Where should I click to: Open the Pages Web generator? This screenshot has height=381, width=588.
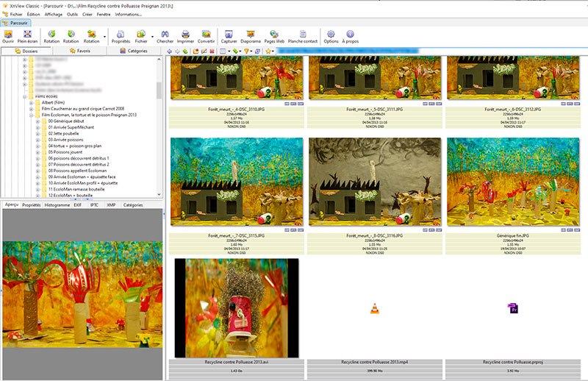(x=274, y=37)
